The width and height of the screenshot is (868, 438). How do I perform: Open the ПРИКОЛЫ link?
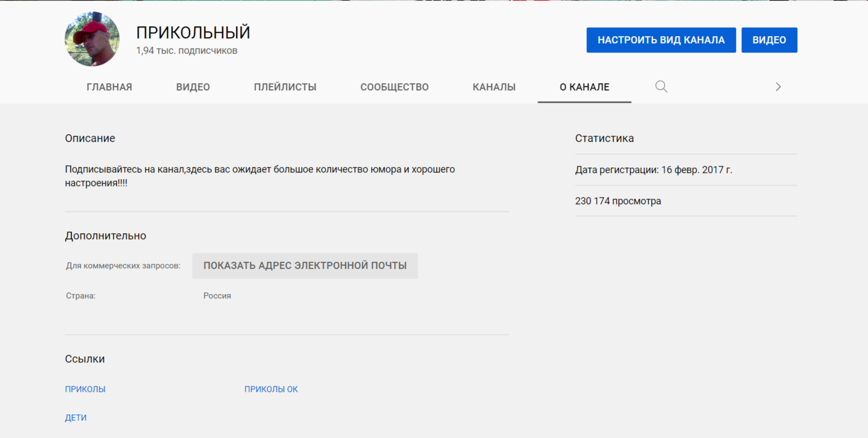coord(85,389)
